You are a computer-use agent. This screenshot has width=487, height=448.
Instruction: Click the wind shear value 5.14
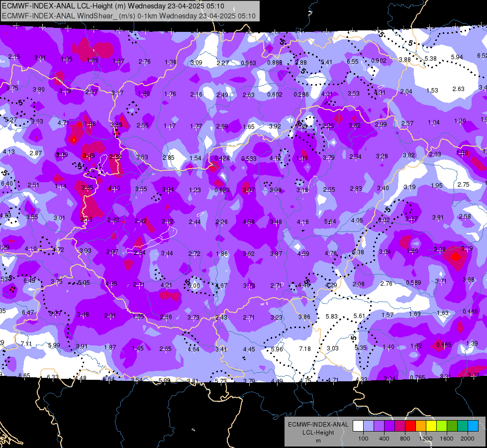tap(330, 222)
